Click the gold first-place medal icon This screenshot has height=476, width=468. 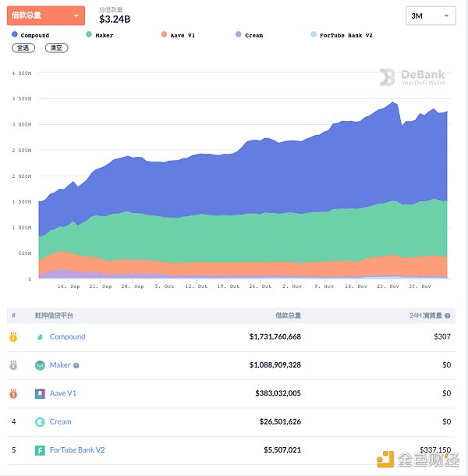(13, 337)
